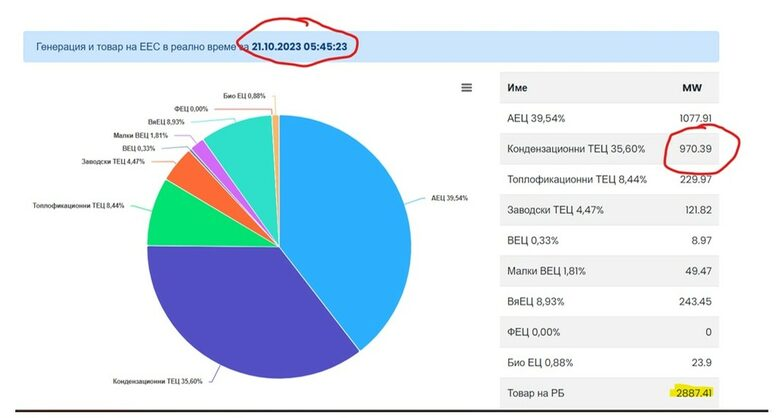
Task: Select the АЕЦ 39,54% table row
Action: [x=620, y=118]
